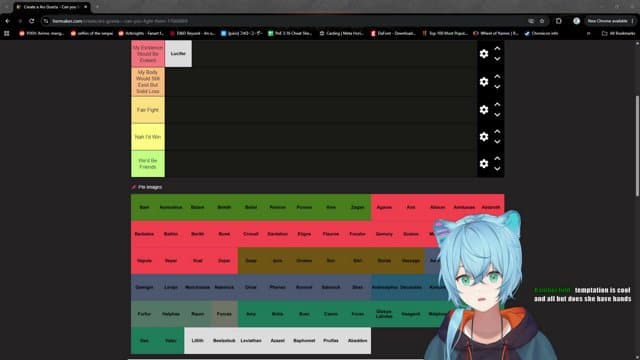
Task: Select the Lilith tile
Action: [x=198, y=340]
